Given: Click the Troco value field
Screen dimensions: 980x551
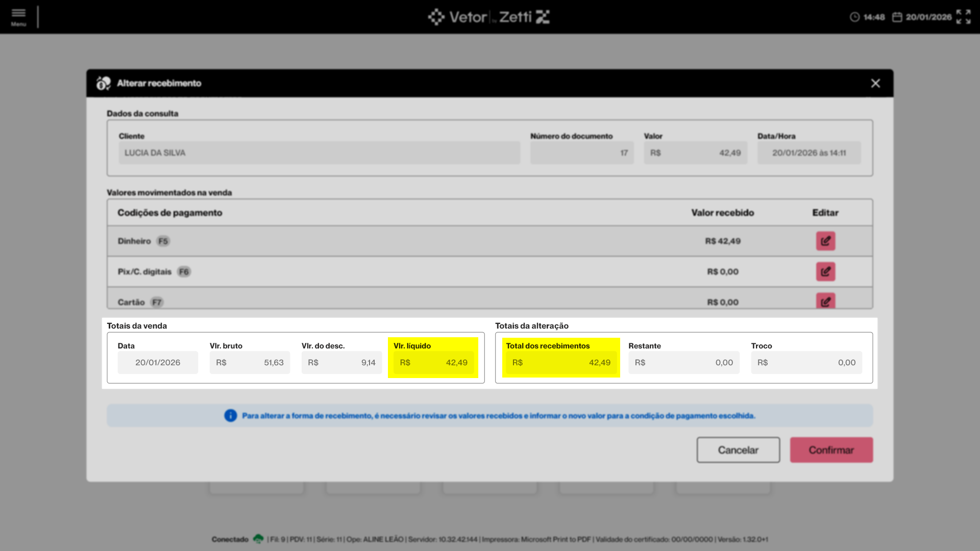Looking at the screenshot, I should point(806,363).
